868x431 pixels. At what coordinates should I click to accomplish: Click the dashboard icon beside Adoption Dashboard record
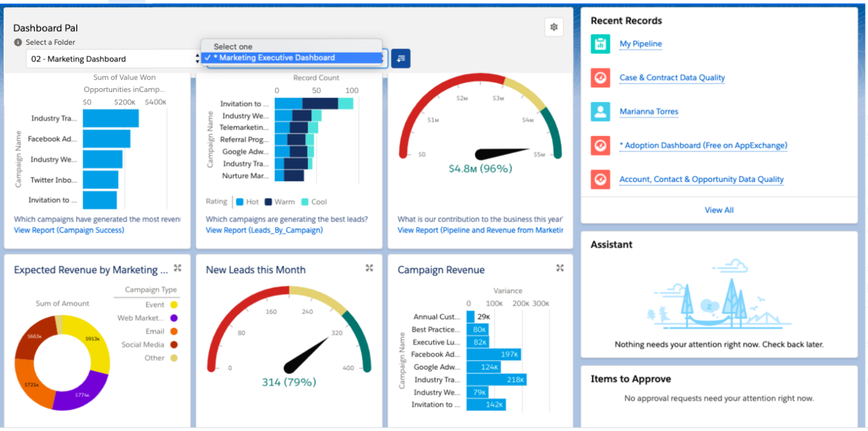600,145
